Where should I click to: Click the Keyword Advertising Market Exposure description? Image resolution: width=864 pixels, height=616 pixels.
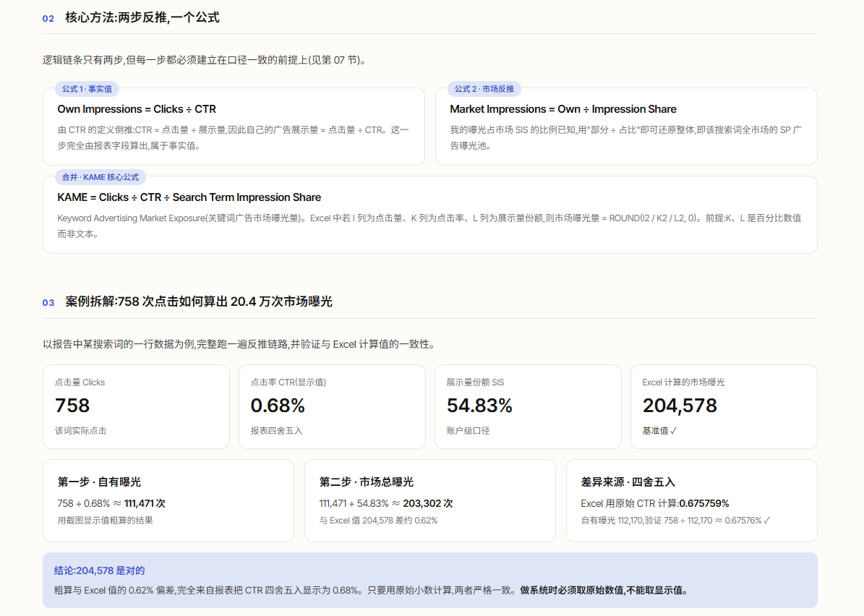click(429, 226)
